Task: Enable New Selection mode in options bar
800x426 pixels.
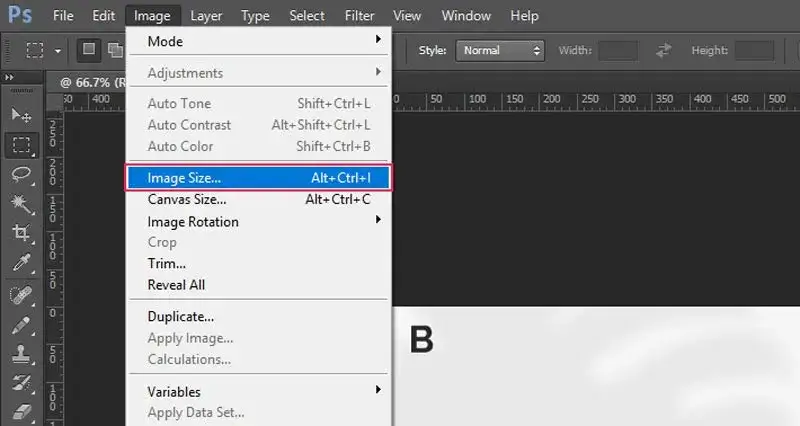Action: pos(88,50)
